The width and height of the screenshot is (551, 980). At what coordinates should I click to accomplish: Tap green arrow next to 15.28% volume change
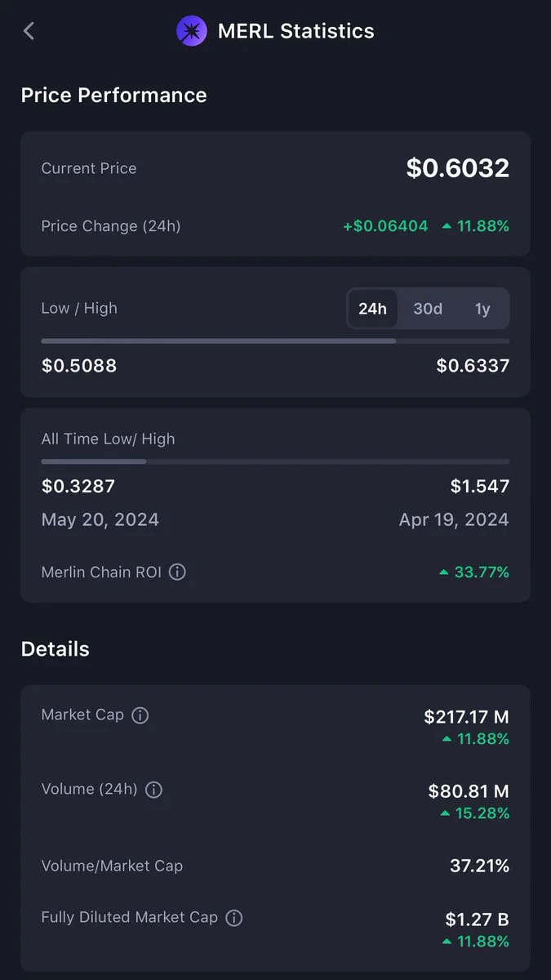(x=447, y=813)
